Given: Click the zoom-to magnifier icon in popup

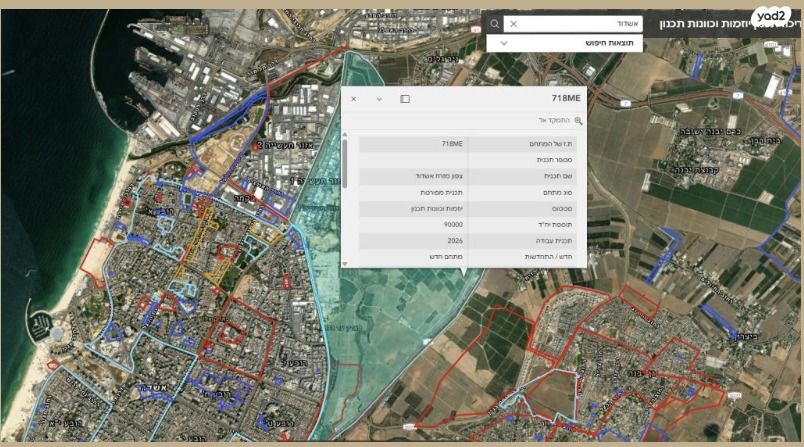Looking at the screenshot, I should coord(578,121).
